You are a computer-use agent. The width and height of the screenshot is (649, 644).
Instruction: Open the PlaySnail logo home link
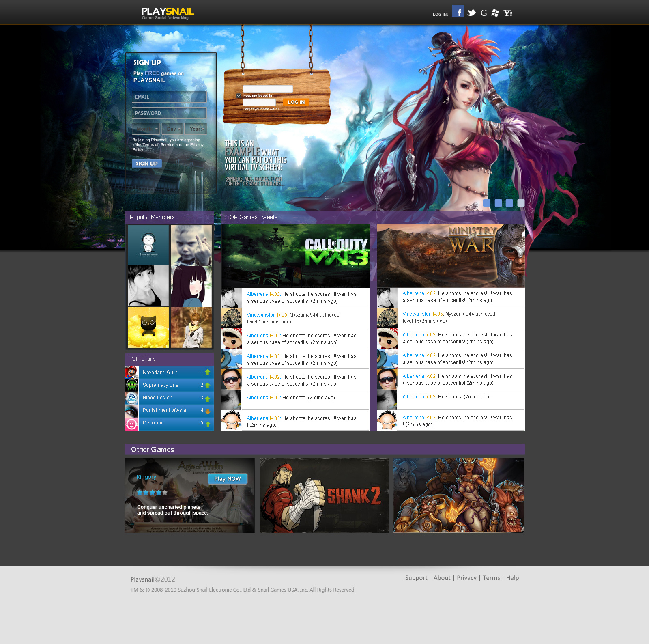tap(168, 13)
